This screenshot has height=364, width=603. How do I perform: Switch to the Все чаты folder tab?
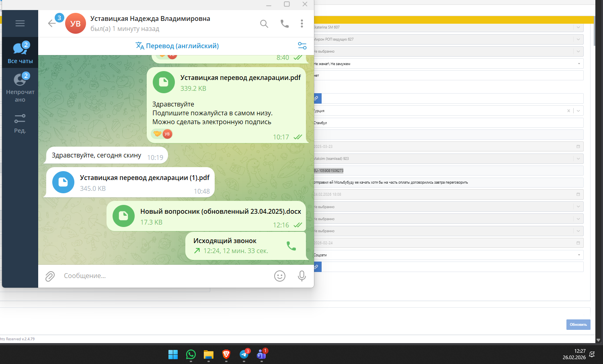(20, 53)
